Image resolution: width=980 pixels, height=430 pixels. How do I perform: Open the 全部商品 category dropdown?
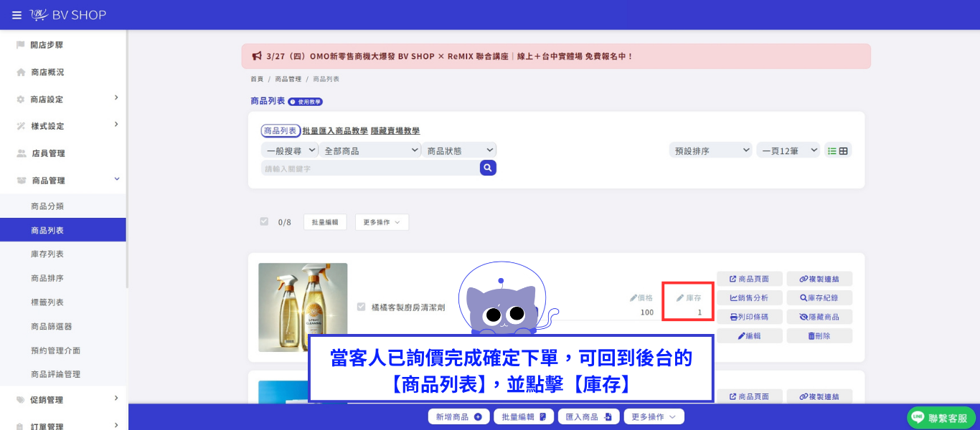(370, 150)
